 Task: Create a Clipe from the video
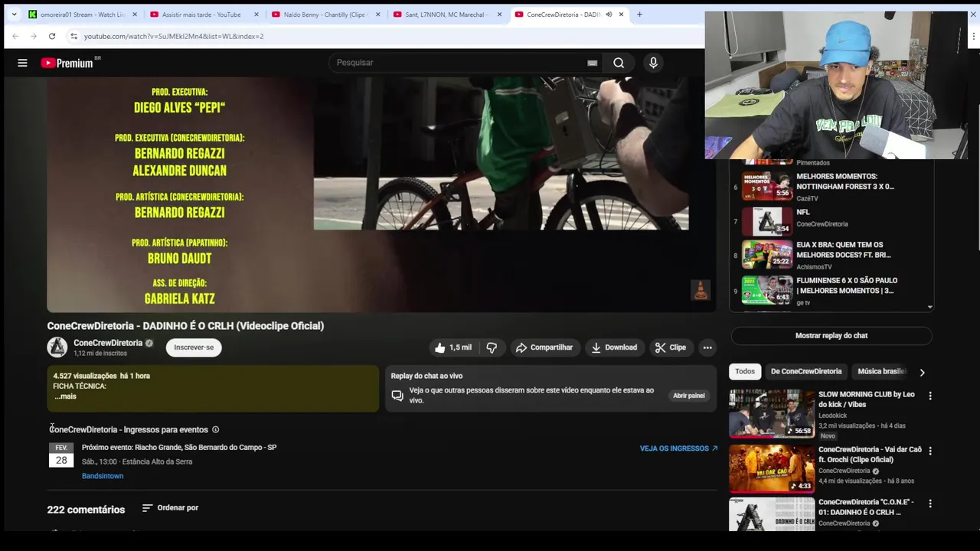pos(671,347)
